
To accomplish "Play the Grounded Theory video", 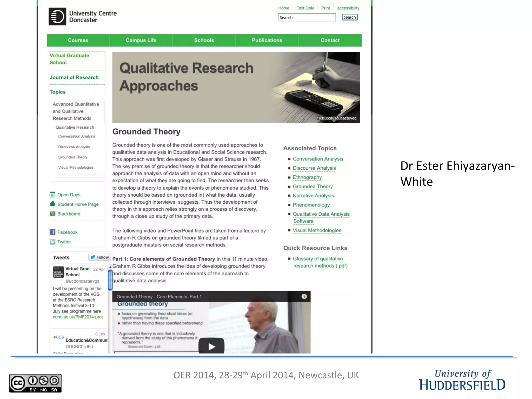I will tap(211, 346).
